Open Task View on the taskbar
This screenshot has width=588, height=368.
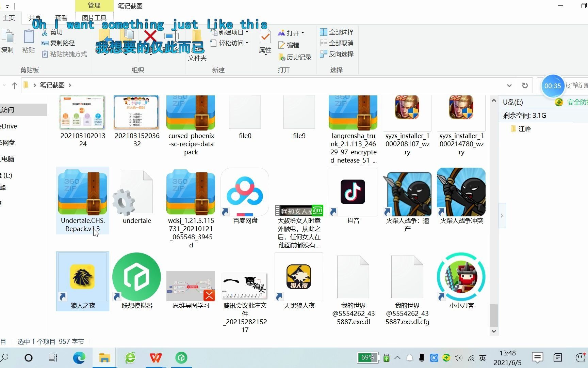[53, 358]
